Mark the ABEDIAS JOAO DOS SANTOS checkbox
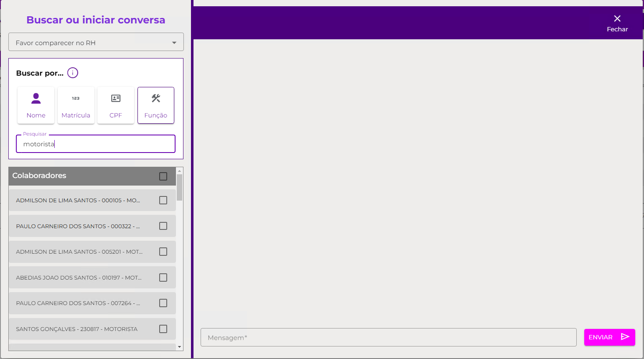This screenshot has width=644, height=359. [163, 278]
